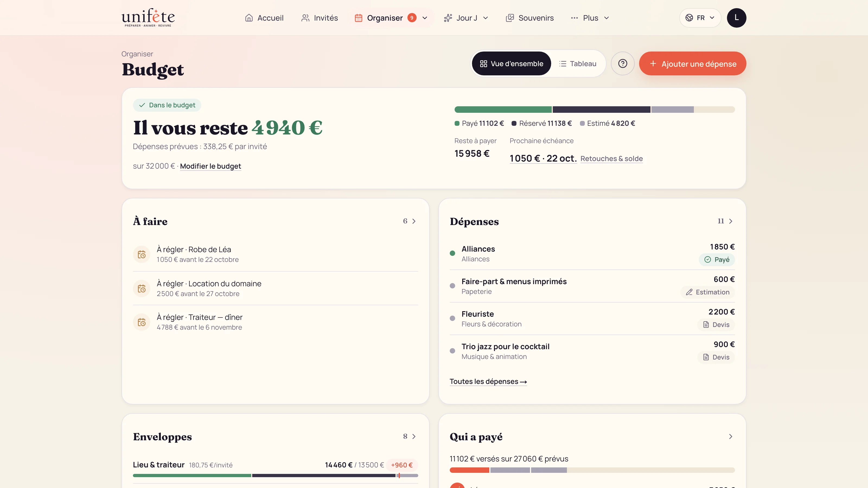Go to Invités in navigation
Viewport: 868px width, 488px height.
(x=319, y=18)
